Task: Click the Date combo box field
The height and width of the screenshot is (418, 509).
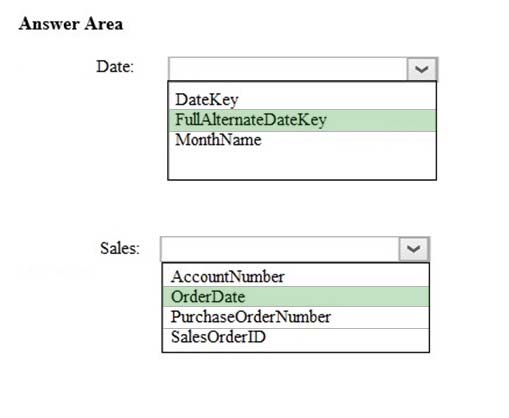Action: [288, 69]
